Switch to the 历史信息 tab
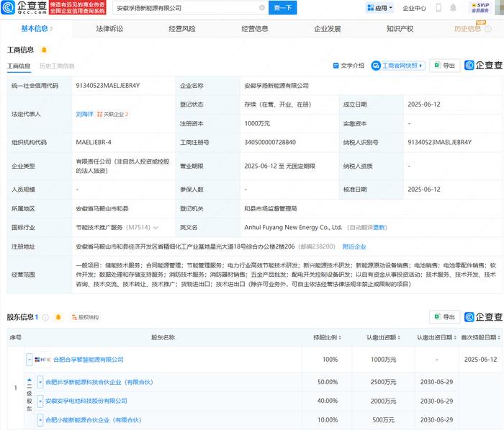Viewport: 504px width, 431px height. click(x=468, y=29)
